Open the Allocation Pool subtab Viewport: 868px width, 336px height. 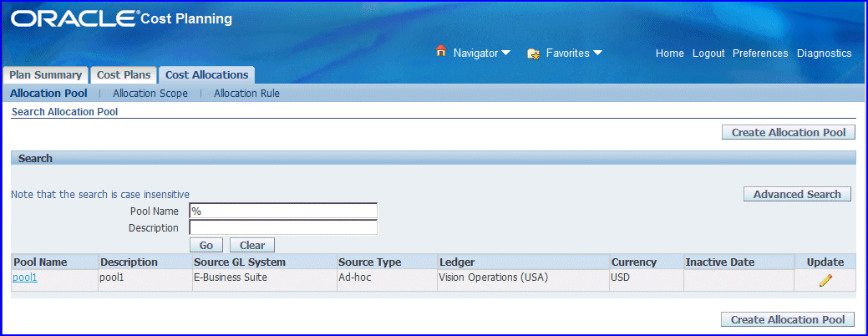(x=48, y=94)
